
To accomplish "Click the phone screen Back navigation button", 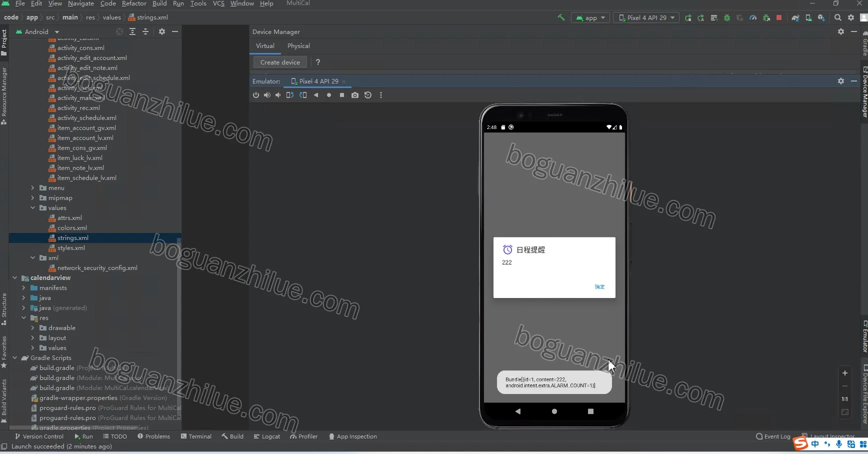I will (518, 411).
